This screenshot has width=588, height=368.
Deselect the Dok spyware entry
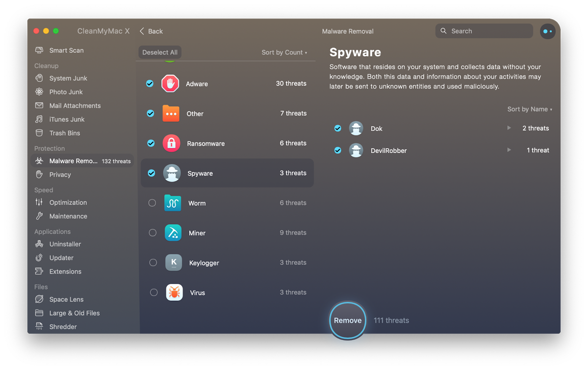coord(338,128)
